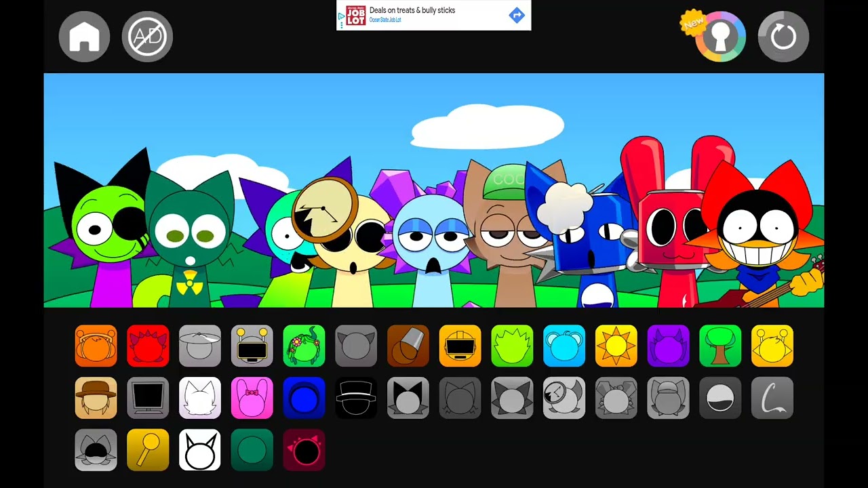This screenshot has width=868, height=488.
Task: Choose the yellow antennae character icon
Action: 772,346
